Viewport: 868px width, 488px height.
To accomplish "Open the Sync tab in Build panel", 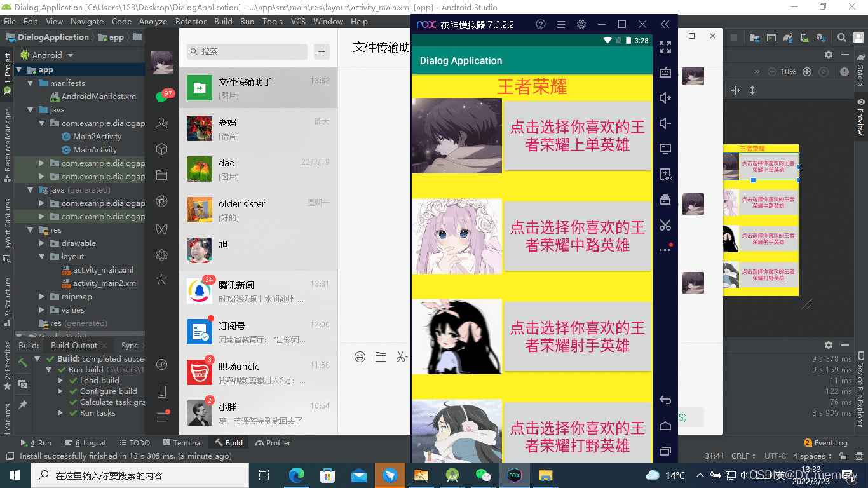I will (130, 346).
